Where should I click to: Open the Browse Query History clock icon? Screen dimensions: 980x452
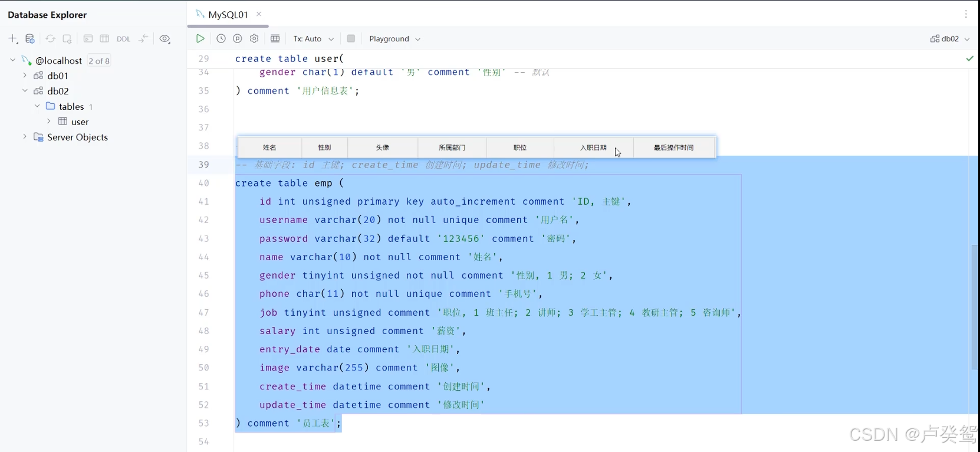pos(221,38)
